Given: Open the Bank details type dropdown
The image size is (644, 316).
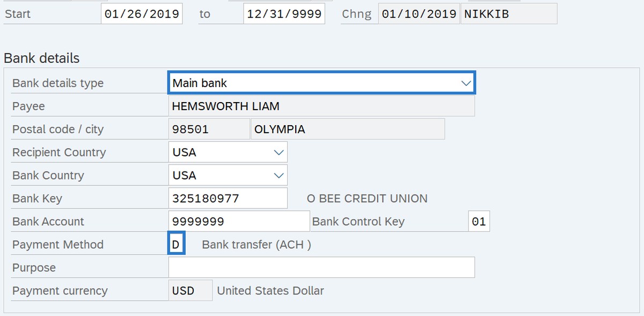Looking at the screenshot, I should pyautogui.click(x=465, y=83).
